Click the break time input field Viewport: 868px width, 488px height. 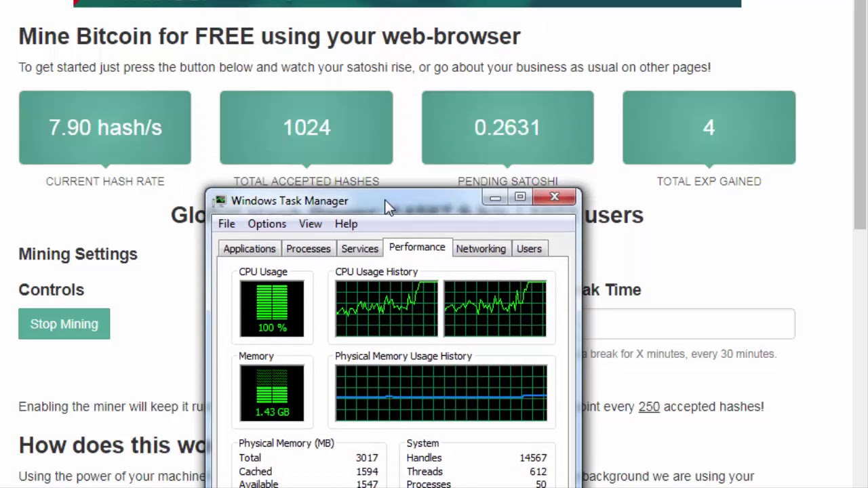[688, 324]
